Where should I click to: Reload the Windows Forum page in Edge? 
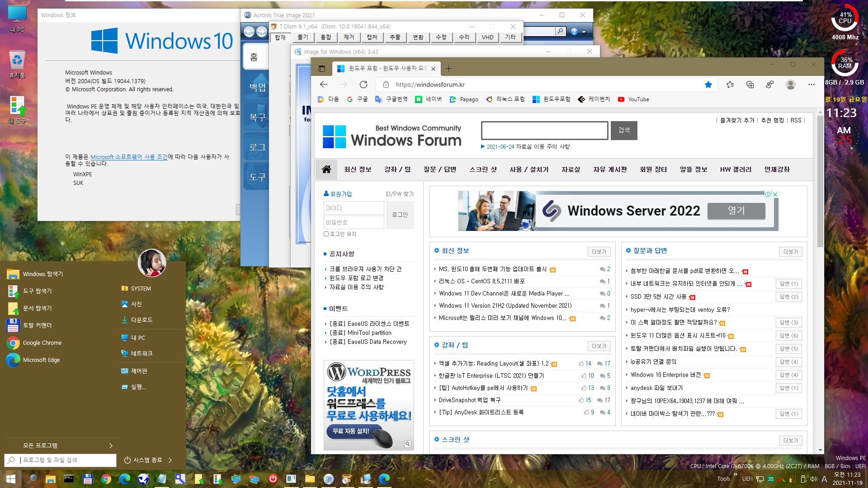(363, 84)
